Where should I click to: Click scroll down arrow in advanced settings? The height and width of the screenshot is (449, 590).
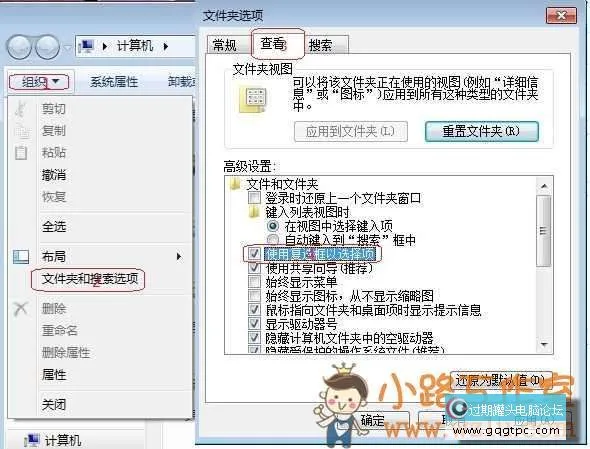pos(544,344)
